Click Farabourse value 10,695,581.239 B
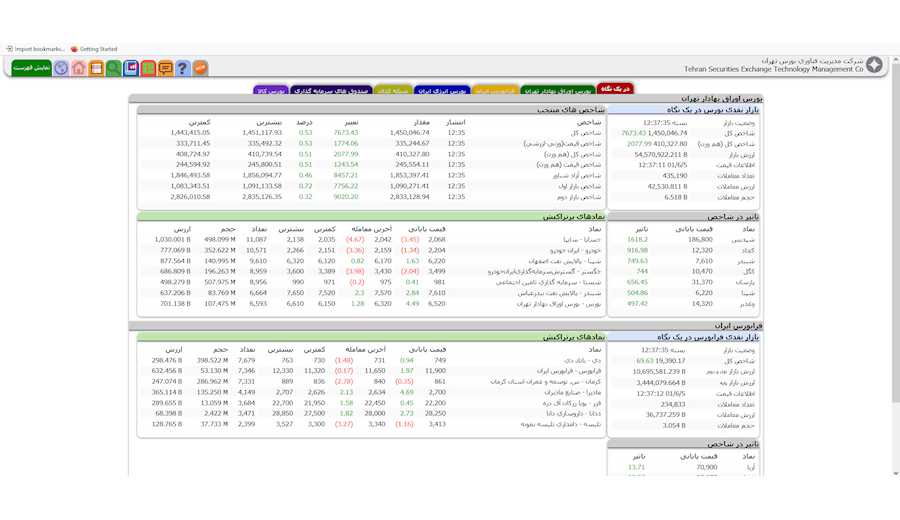The image size is (900, 520). [659, 371]
